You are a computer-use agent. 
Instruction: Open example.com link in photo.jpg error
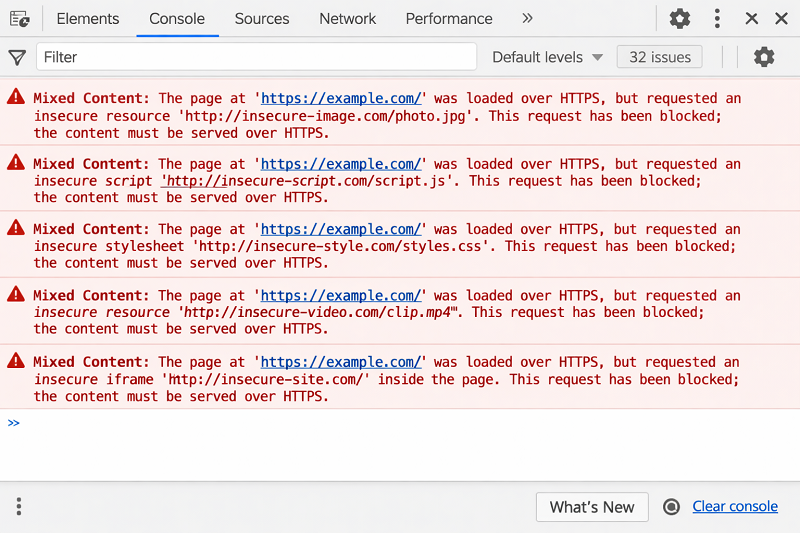click(x=341, y=98)
